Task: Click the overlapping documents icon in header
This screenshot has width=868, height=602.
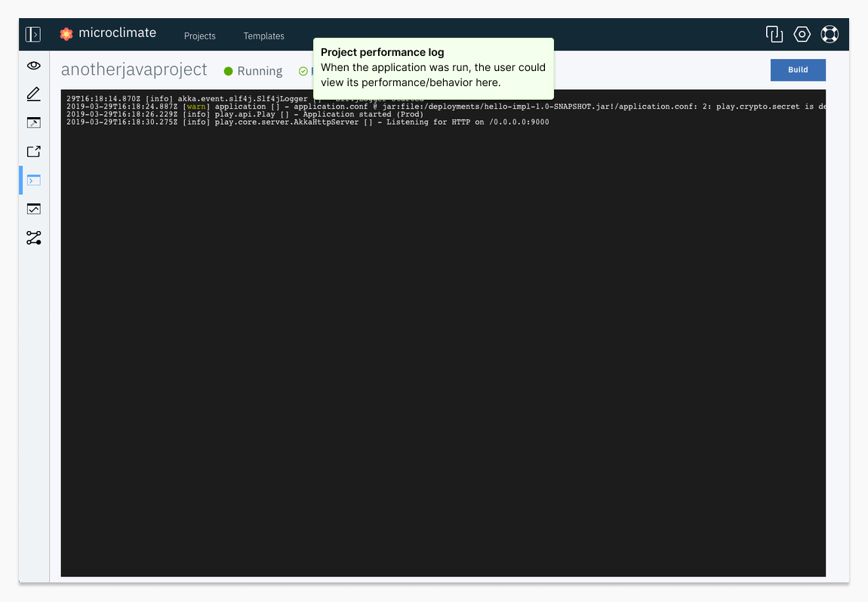Action: tap(774, 34)
